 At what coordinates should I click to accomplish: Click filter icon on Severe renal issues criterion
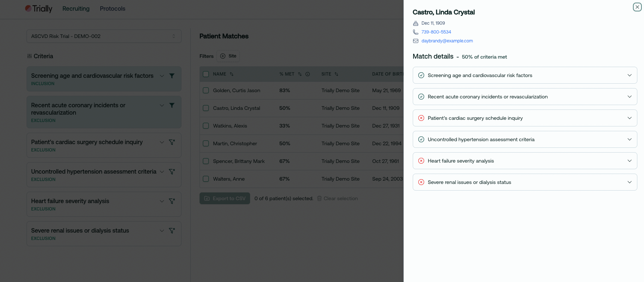(172, 231)
